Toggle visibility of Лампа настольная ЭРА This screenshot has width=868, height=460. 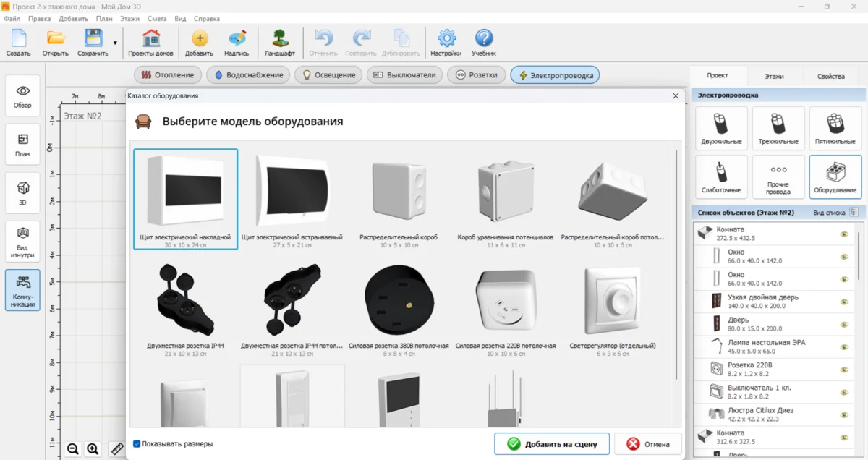[843, 346]
